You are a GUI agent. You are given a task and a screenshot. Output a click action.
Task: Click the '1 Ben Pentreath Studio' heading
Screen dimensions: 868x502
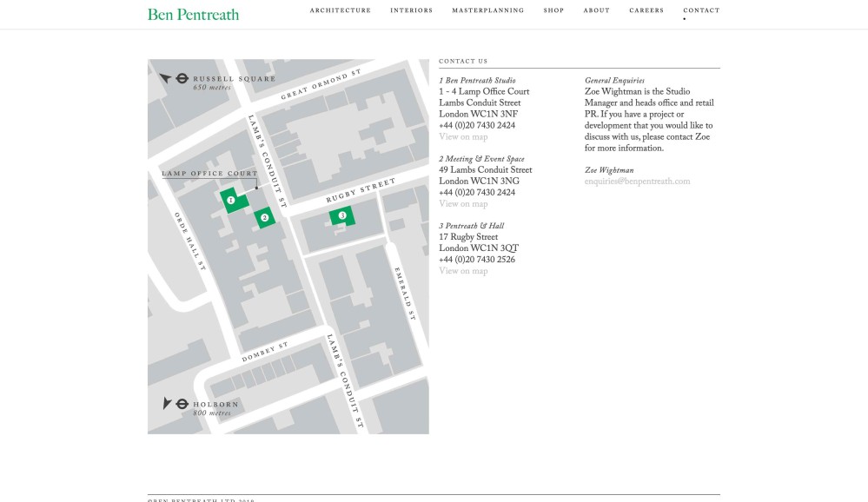(x=477, y=81)
